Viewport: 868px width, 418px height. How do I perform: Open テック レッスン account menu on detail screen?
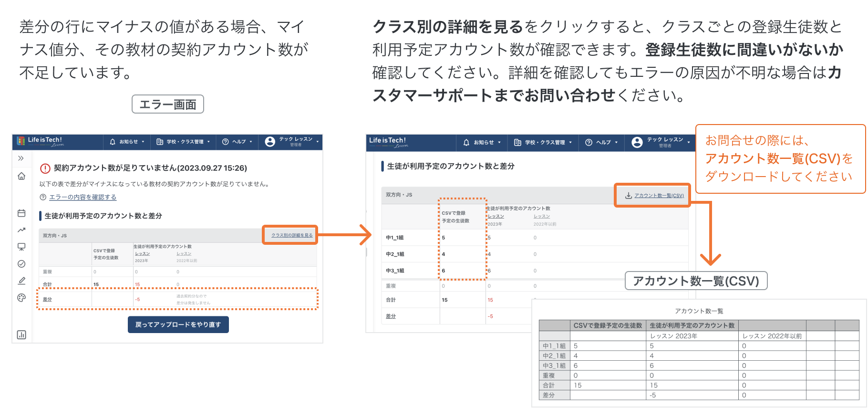pyautogui.click(x=661, y=142)
